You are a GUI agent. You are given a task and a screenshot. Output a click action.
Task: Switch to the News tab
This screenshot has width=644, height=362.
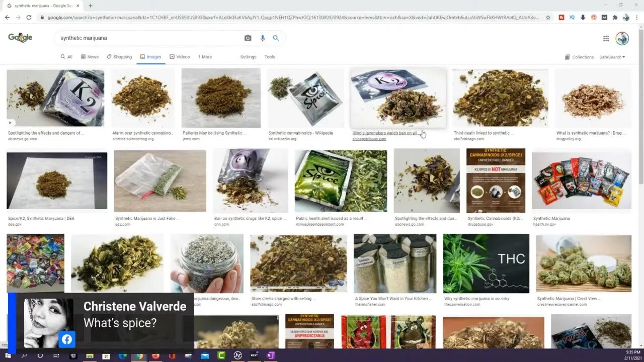[90, 57]
